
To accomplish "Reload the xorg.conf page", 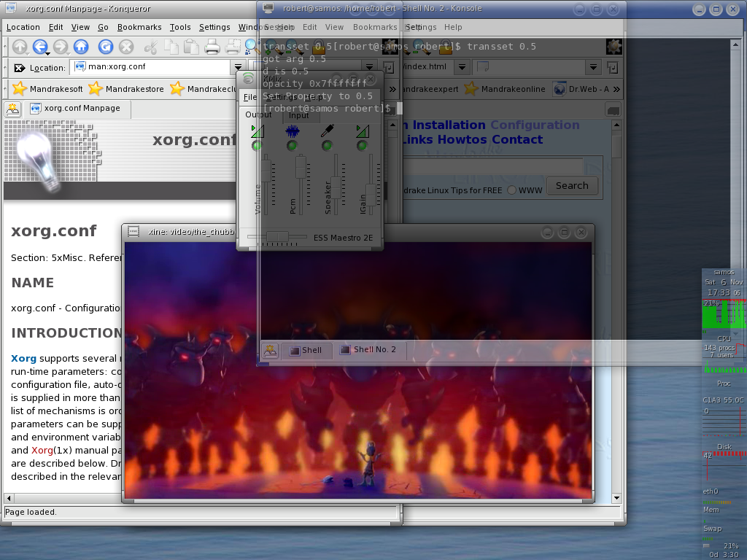I will click(105, 47).
